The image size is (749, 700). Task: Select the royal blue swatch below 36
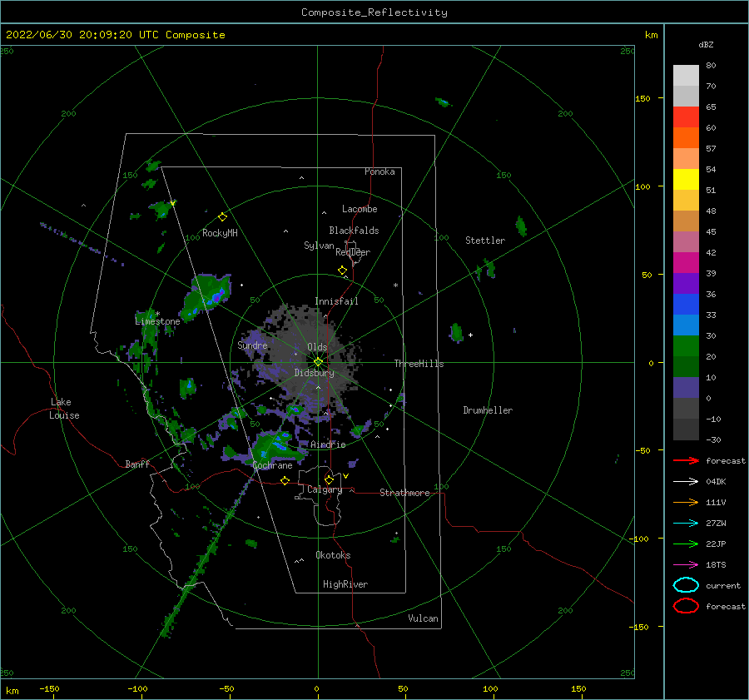[686, 304]
